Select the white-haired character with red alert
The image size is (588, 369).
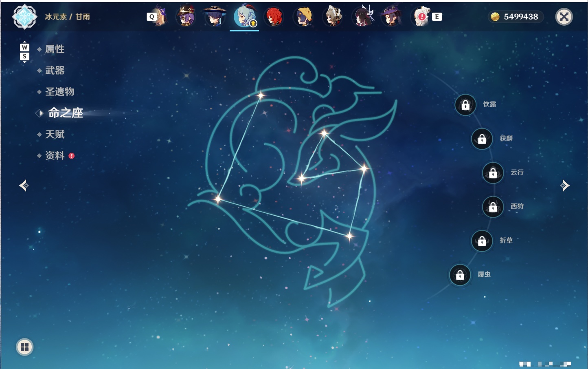(422, 17)
